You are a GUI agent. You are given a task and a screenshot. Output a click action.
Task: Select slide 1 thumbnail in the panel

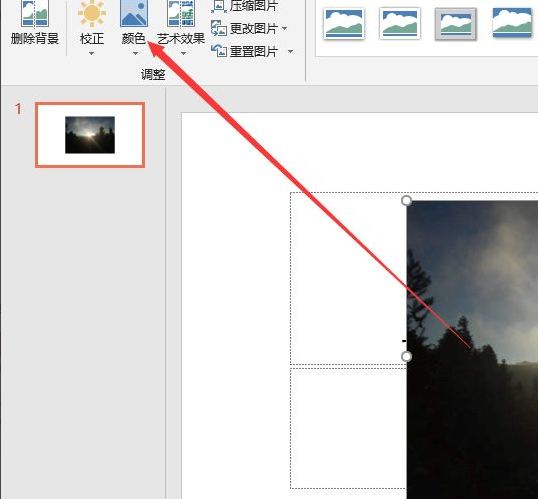[90, 135]
